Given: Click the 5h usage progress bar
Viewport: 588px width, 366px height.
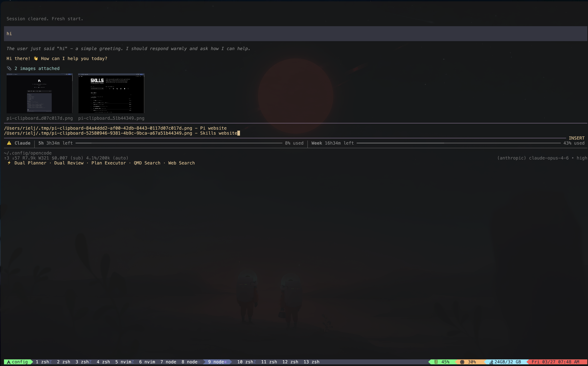Looking at the screenshot, I should [x=179, y=143].
